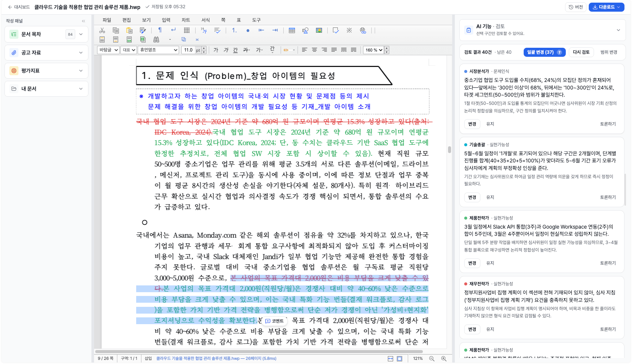632x364 pixels.
Task: Click the Copy icon in toolbar
Action: pyautogui.click(x=116, y=30)
